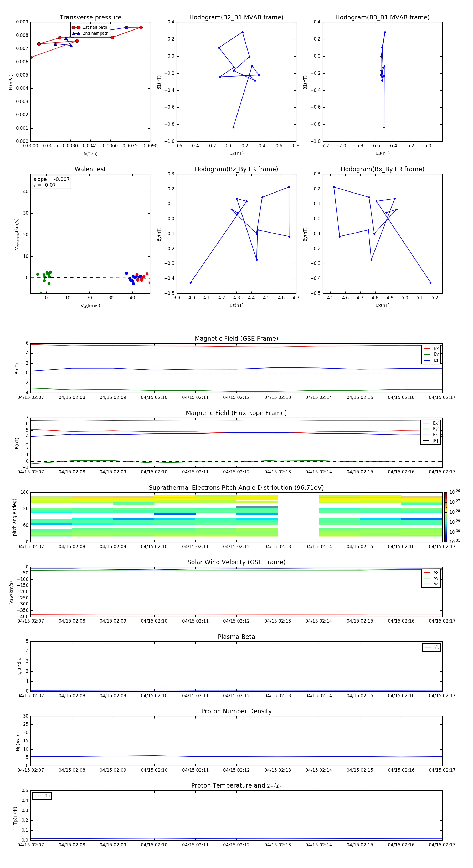This screenshot has height=868, width=473.
Task: Click the "Vz" legend entry
Action: click(431, 584)
